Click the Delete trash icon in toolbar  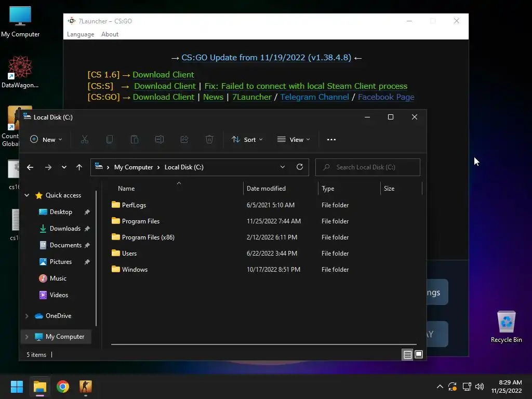point(209,139)
